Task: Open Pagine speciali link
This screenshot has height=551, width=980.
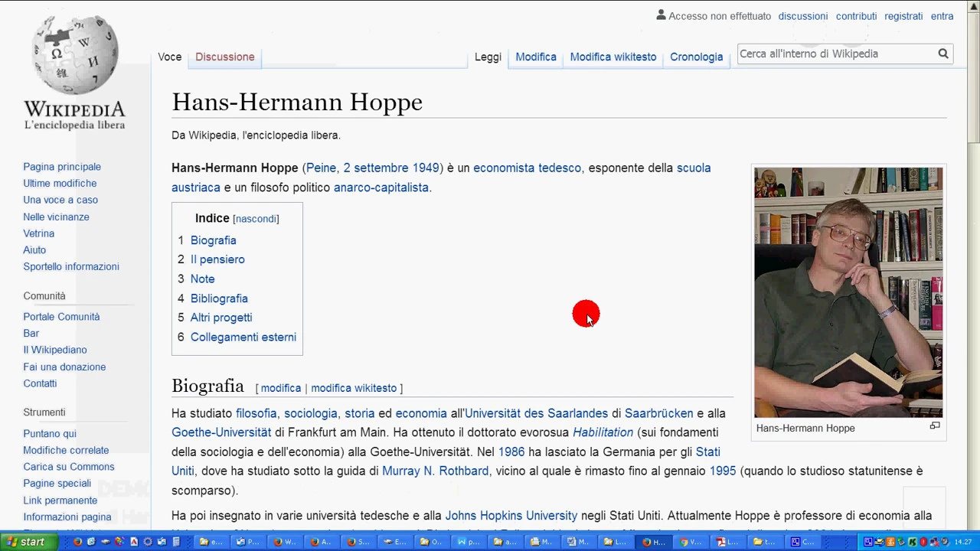Action: click(x=57, y=484)
